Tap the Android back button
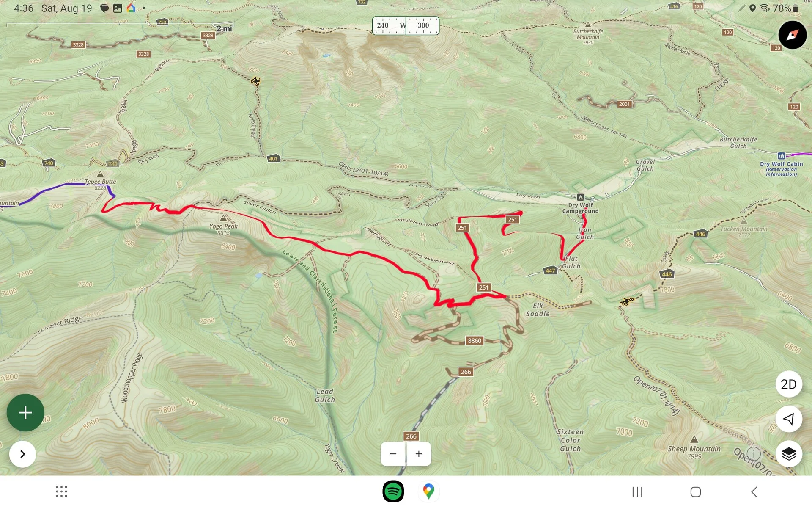The width and height of the screenshot is (812, 508). coord(754,492)
